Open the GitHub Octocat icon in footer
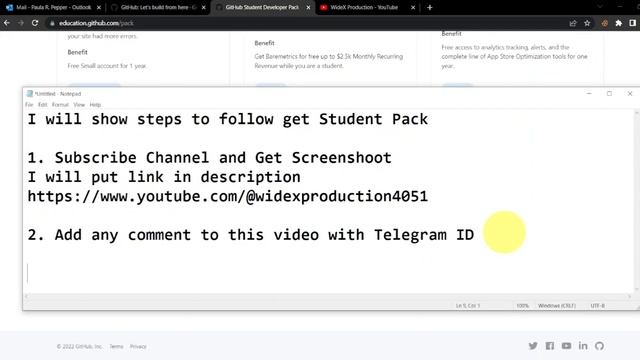 point(599,346)
